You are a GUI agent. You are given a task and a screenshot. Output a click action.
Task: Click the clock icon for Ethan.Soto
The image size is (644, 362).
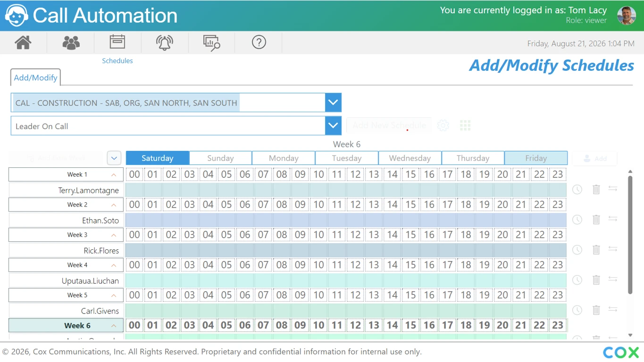point(577,220)
